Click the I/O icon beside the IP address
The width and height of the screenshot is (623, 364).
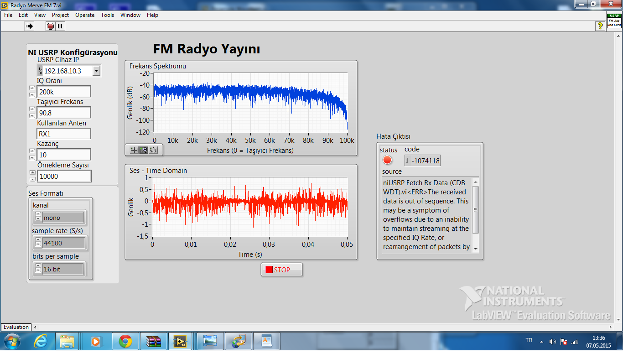(40, 71)
